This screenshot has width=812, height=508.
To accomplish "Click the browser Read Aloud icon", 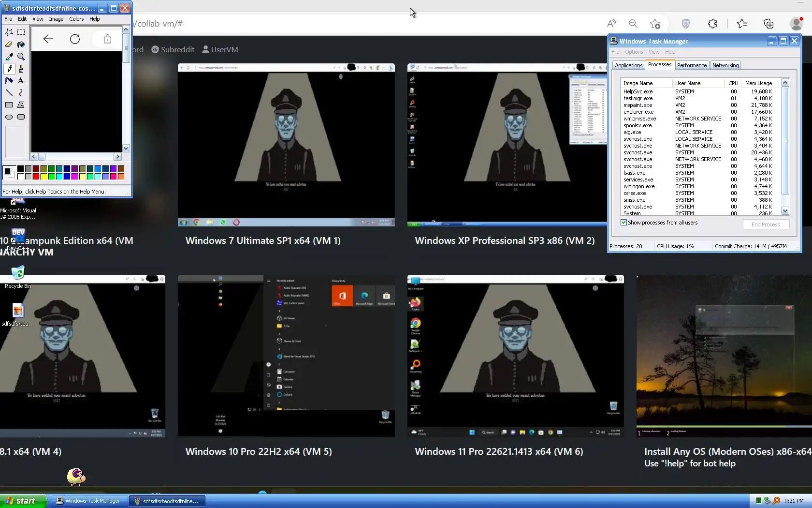I will click(611, 23).
